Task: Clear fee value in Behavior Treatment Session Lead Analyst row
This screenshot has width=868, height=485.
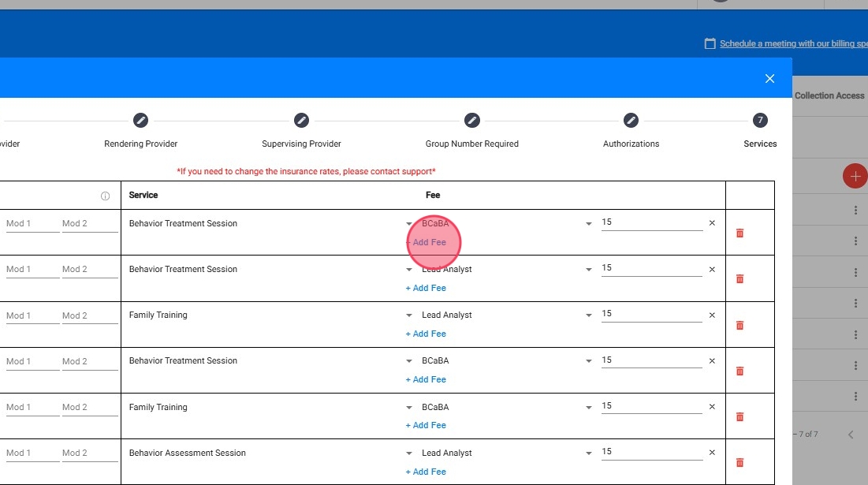Action: click(x=712, y=270)
